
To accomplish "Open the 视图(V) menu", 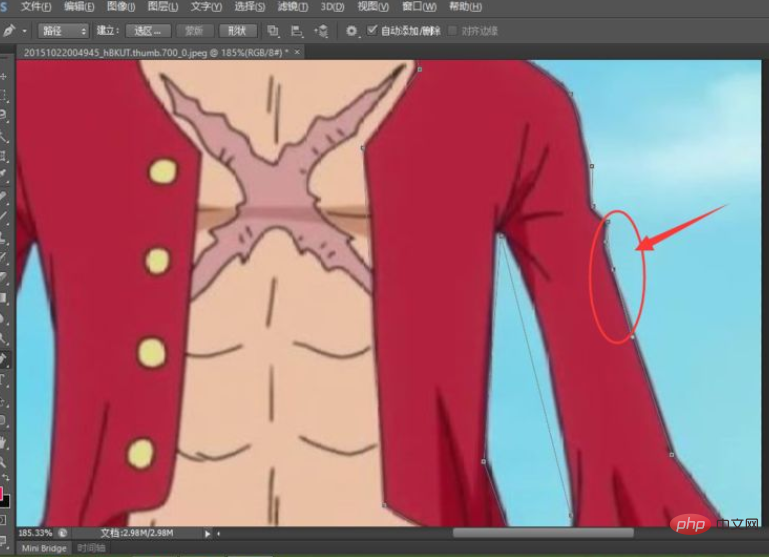I will pyautogui.click(x=373, y=7).
